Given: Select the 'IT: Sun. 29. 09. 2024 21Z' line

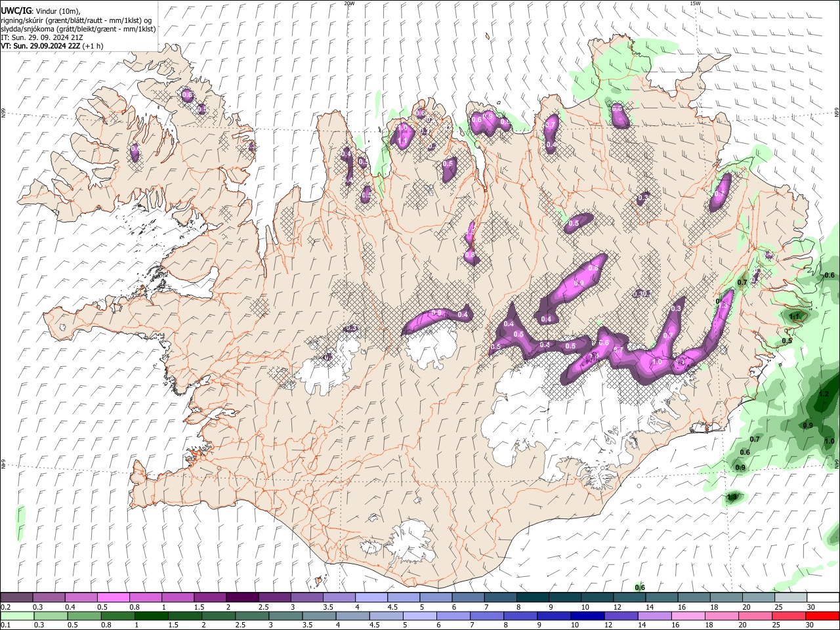Looking at the screenshot, I should coord(41,38).
